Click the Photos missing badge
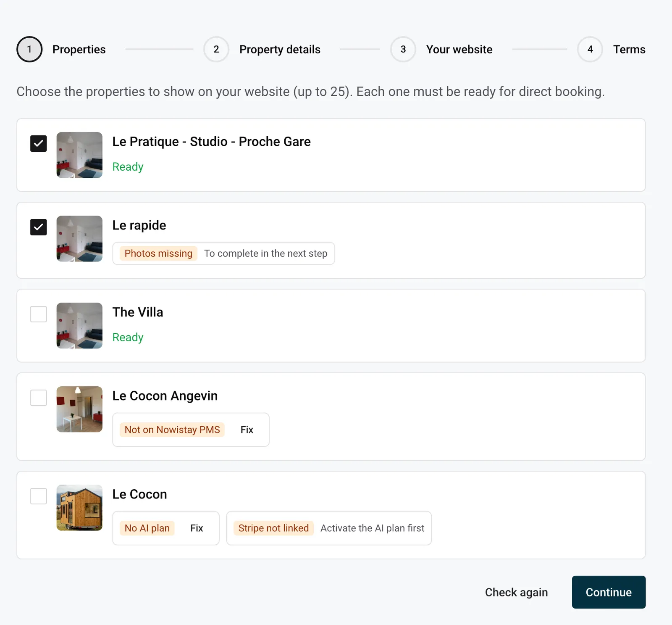Image resolution: width=672 pixels, height=625 pixels. pos(158,253)
